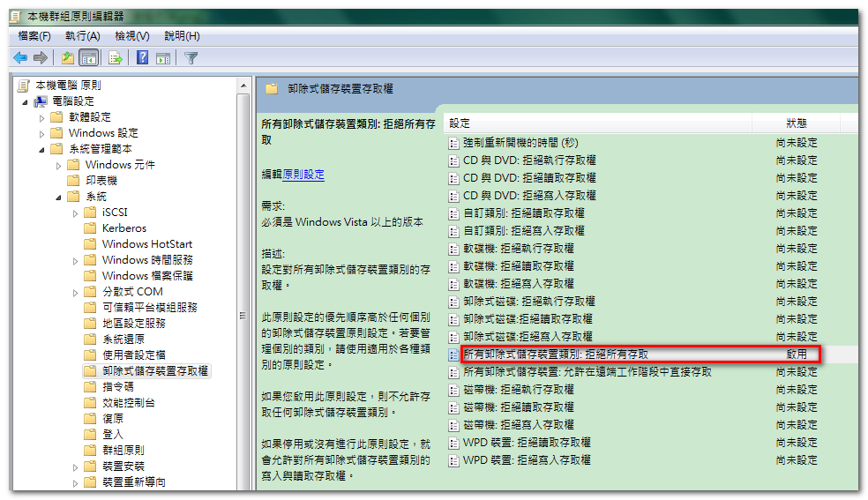Screen dimensions: 868x500
Task: Open the 檔案(F) menu
Action: tap(34, 36)
